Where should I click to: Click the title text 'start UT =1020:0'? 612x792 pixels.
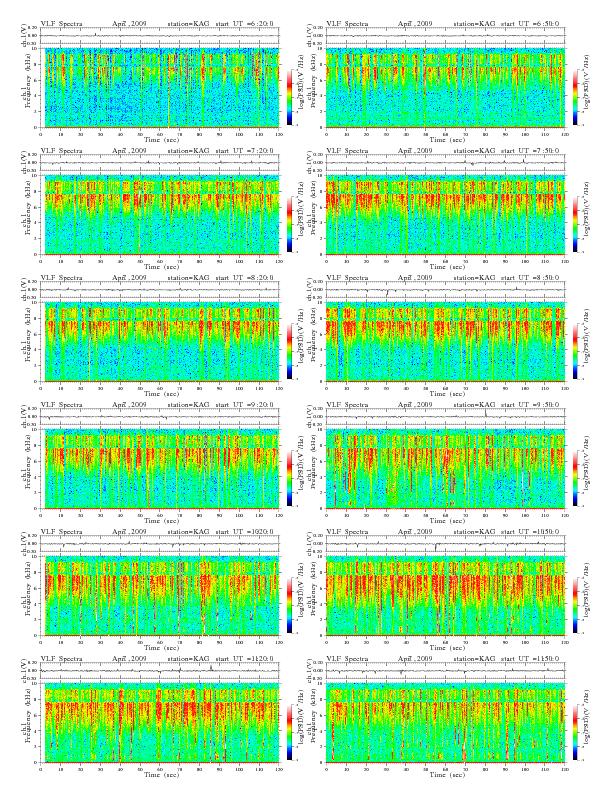244,532
